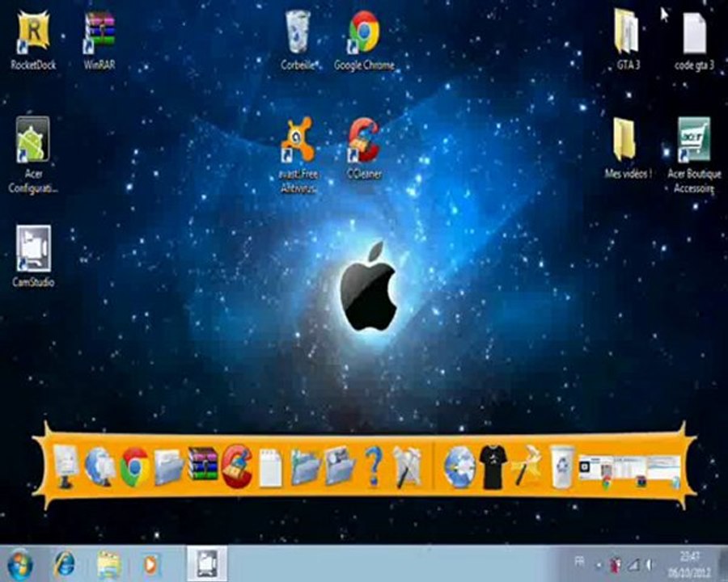Screen dimensions: 728x582
Task: Open the GTA 3 folder on desktop
Action: pyautogui.click(x=627, y=40)
